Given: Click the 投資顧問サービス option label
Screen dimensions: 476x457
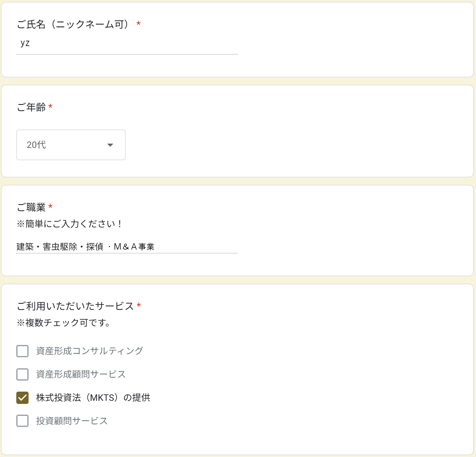Looking at the screenshot, I should (x=72, y=421).
